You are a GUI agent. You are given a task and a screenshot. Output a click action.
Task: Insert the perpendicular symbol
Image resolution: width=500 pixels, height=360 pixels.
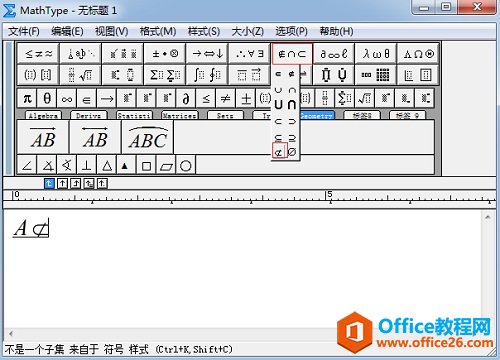[87, 165]
